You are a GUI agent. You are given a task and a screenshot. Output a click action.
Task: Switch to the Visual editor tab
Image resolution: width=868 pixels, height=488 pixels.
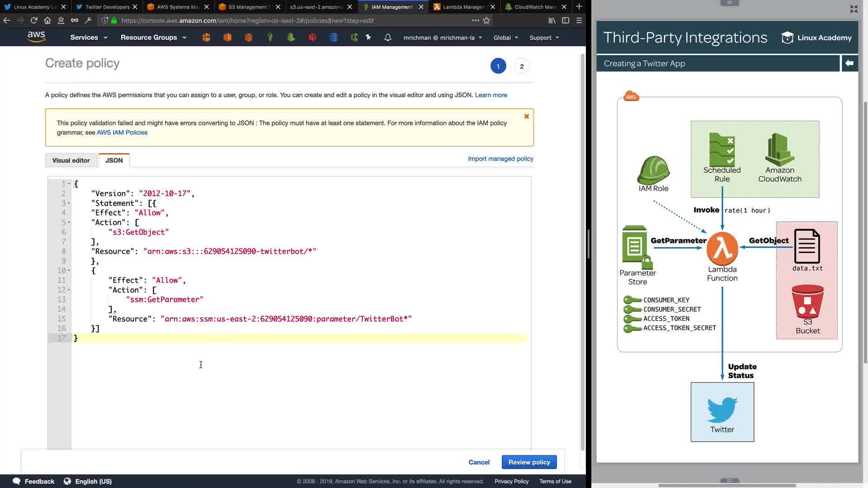[71, 160]
